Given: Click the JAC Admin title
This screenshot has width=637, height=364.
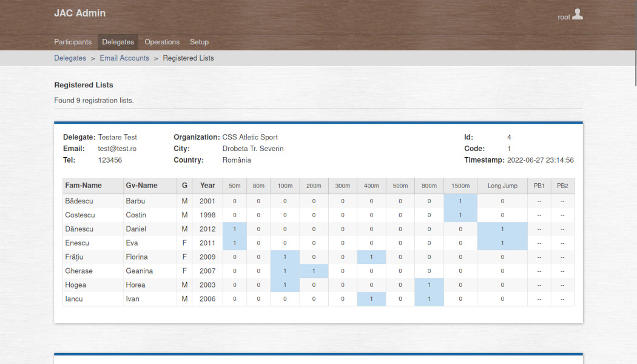Looking at the screenshot, I should tap(79, 13).
